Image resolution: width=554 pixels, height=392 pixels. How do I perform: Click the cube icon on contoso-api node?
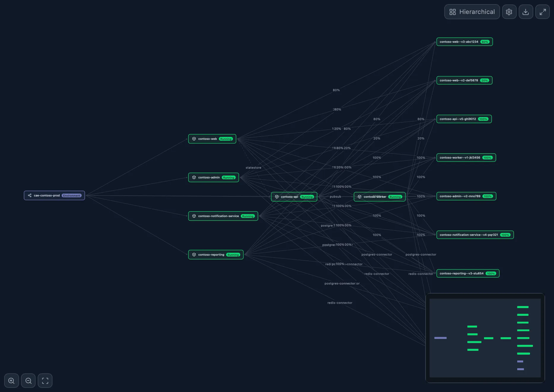pos(277,197)
